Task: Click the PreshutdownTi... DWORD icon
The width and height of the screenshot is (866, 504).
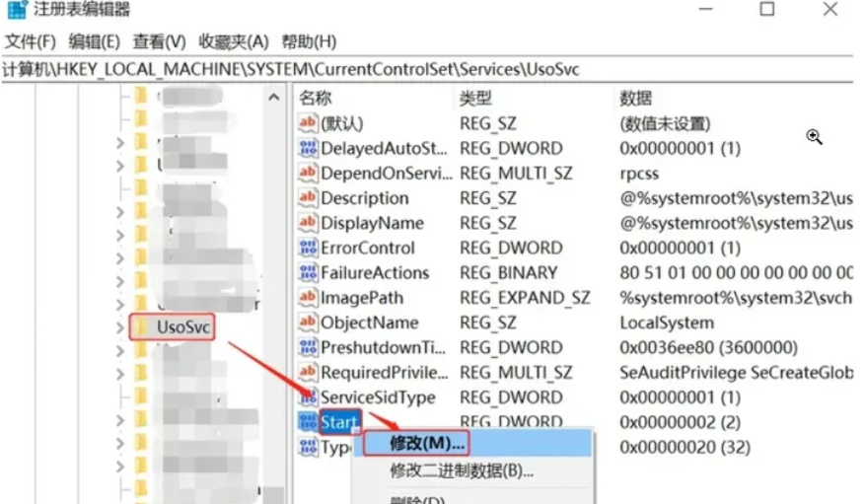Action: click(308, 347)
